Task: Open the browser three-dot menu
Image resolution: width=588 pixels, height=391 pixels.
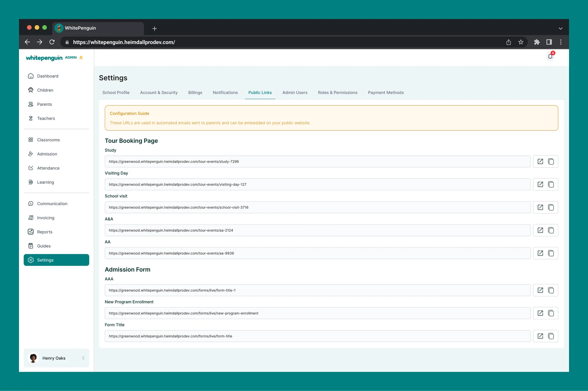Action: coord(561,42)
